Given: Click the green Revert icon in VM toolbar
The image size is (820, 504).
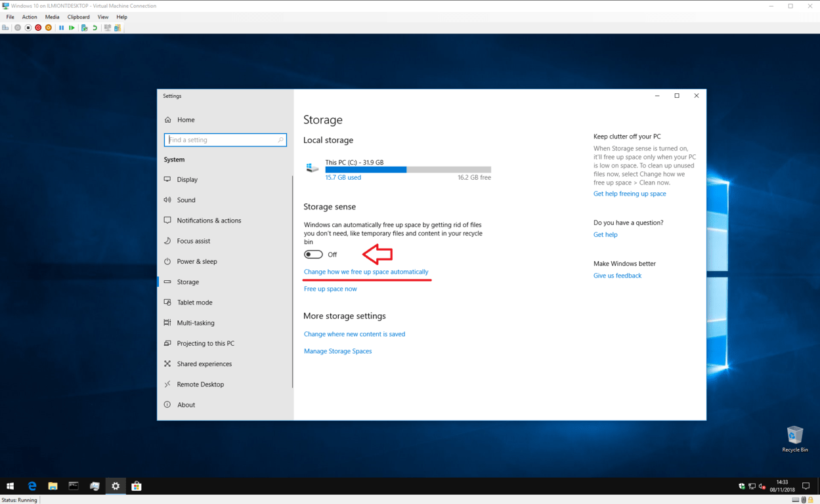Looking at the screenshot, I should (x=96, y=28).
